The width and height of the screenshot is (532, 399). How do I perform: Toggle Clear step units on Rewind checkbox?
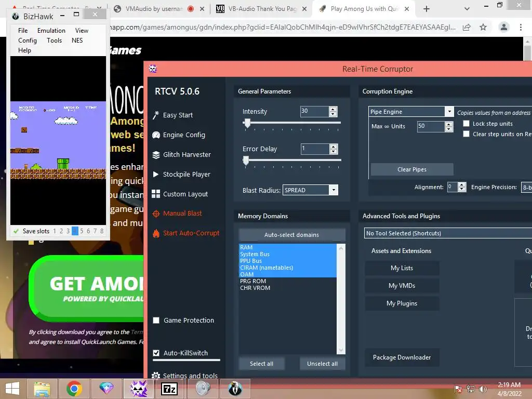(x=467, y=134)
